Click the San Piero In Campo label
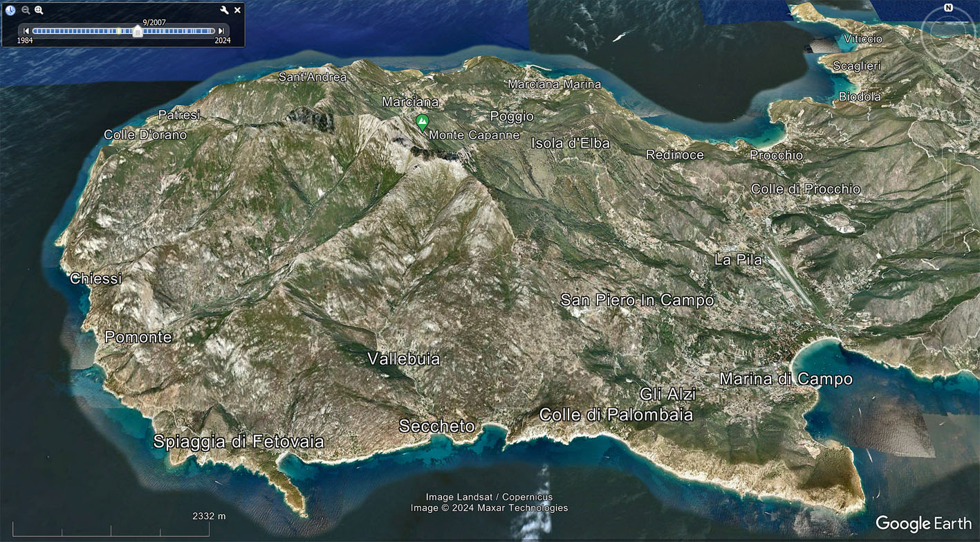The width and height of the screenshot is (980, 542). click(636, 300)
